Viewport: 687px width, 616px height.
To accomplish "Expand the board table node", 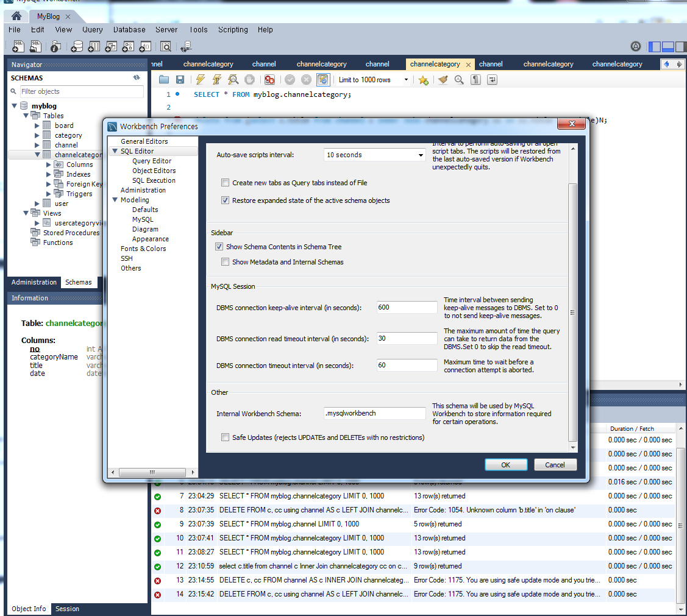I will coord(37,126).
